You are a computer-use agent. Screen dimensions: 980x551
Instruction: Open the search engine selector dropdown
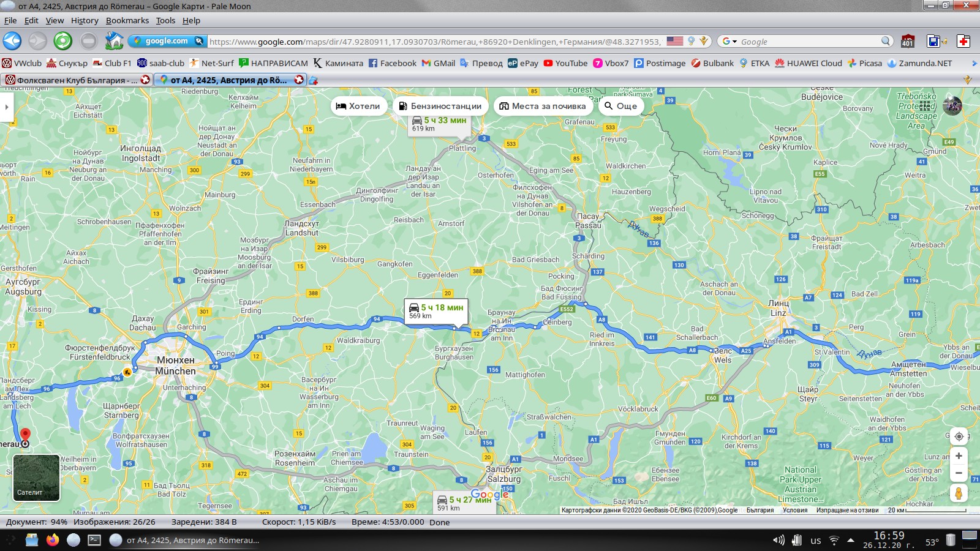[x=729, y=42]
